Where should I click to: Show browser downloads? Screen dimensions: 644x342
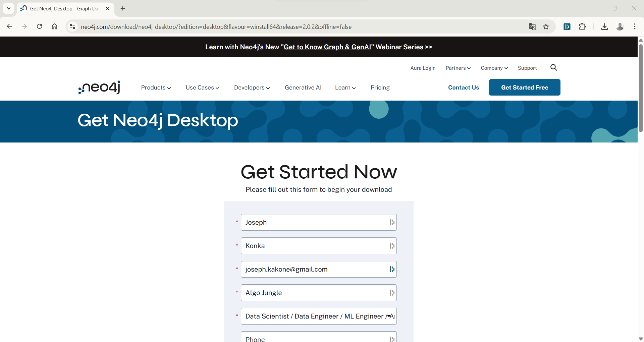point(604,26)
